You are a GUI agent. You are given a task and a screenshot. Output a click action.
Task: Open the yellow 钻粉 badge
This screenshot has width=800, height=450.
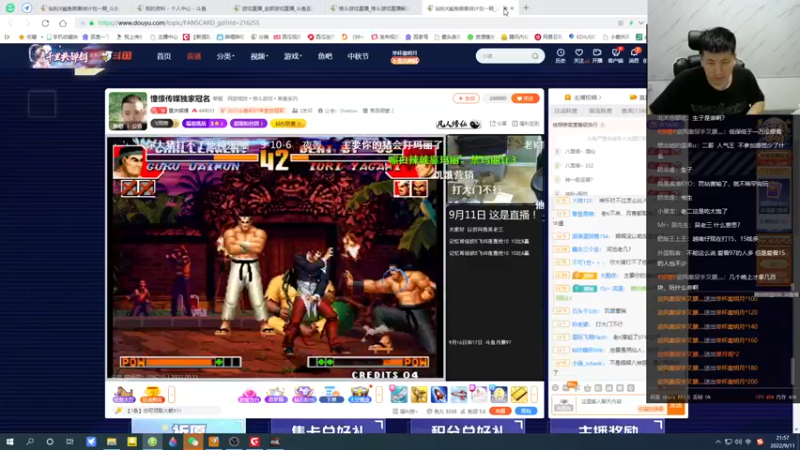[288, 123]
